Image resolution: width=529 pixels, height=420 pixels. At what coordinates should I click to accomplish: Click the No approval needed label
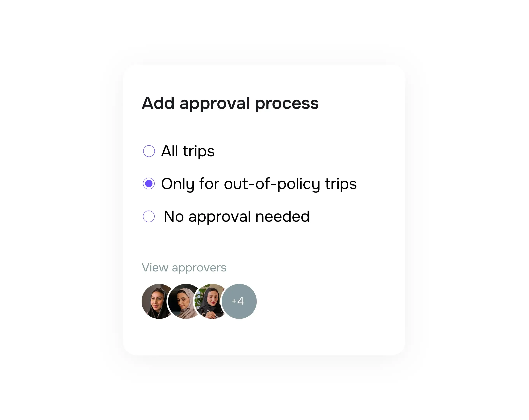click(236, 216)
